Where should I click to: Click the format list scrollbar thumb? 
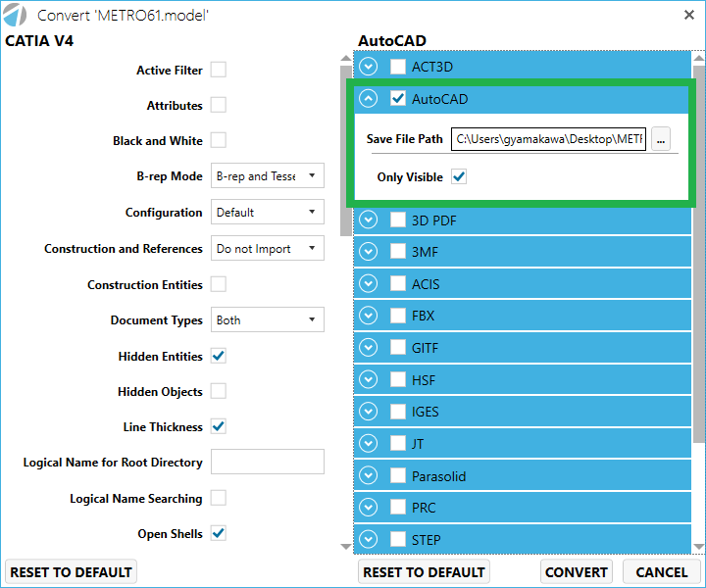699,254
